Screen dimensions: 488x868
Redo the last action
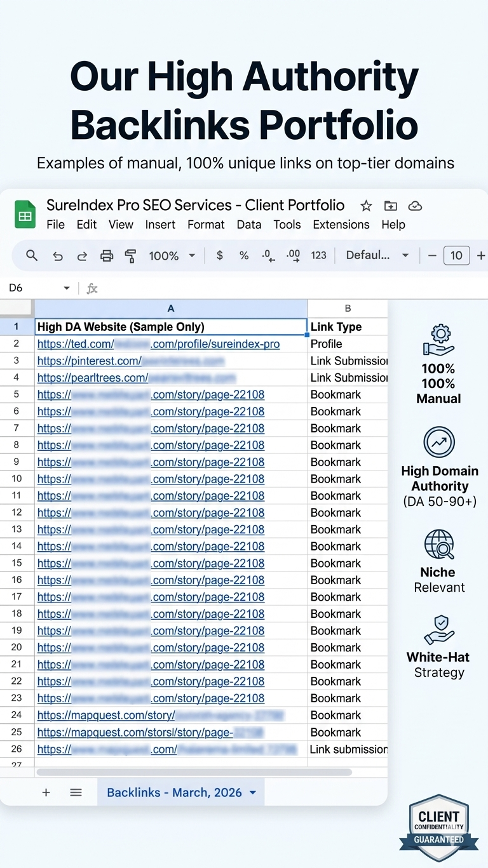[x=82, y=256]
